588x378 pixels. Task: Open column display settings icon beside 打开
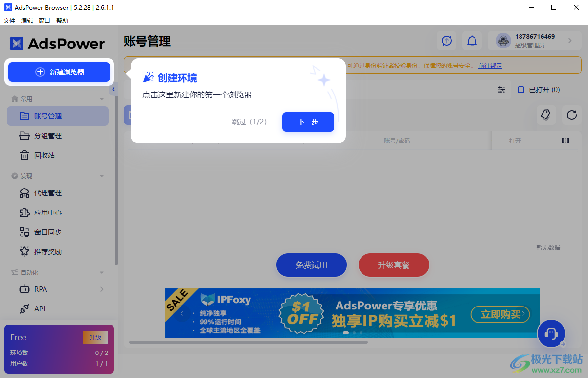(565, 140)
